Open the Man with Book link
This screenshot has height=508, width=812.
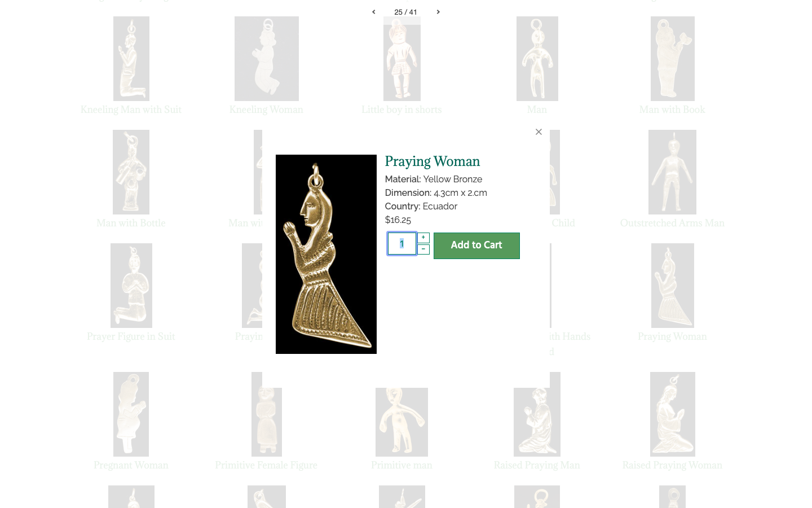(672, 110)
